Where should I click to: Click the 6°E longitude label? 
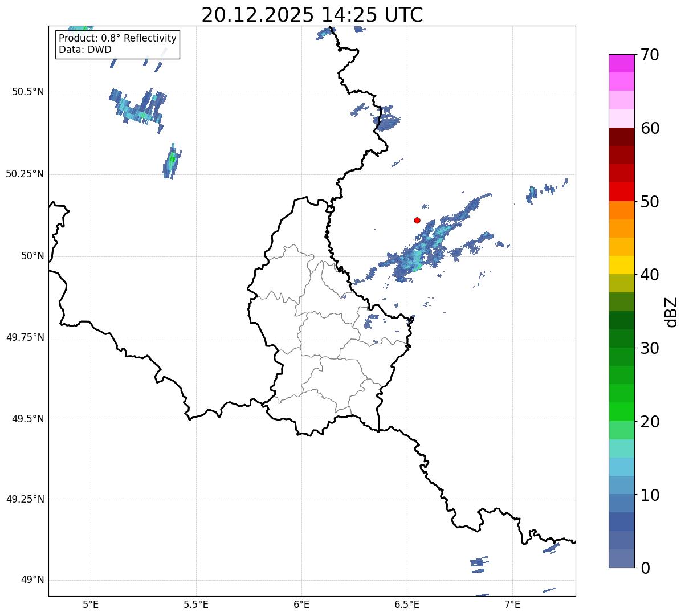pos(301,605)
